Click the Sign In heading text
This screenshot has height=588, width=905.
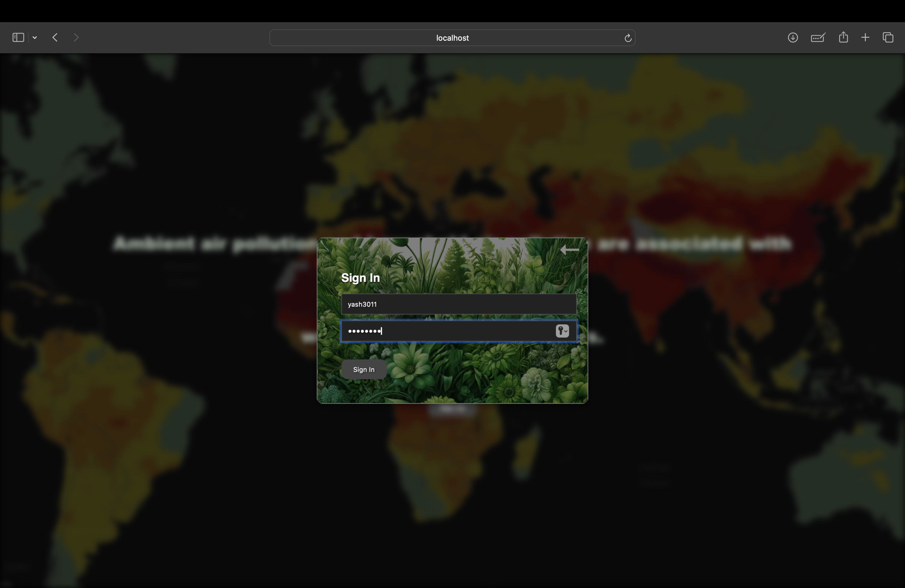tap(360, 278)
